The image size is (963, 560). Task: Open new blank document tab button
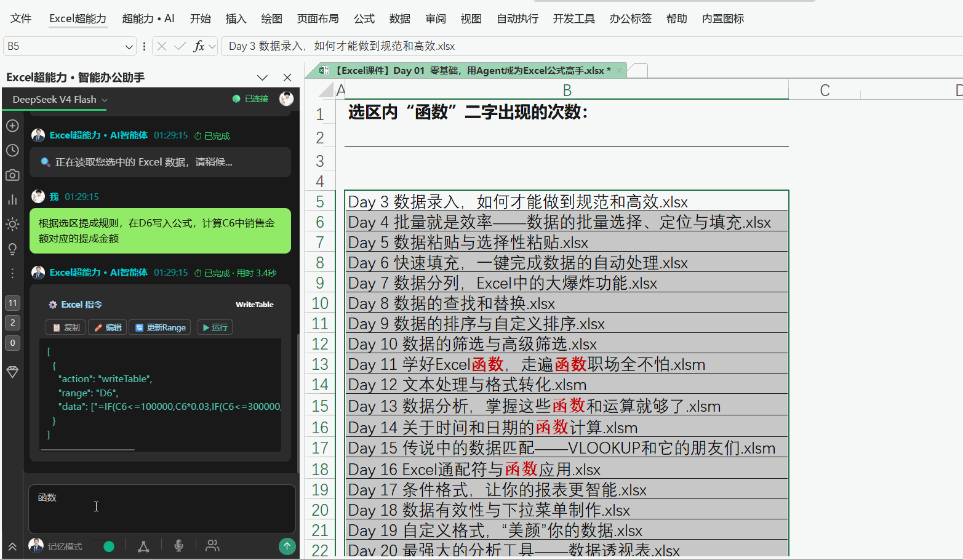pyautogui.click(x=638, y=71)
